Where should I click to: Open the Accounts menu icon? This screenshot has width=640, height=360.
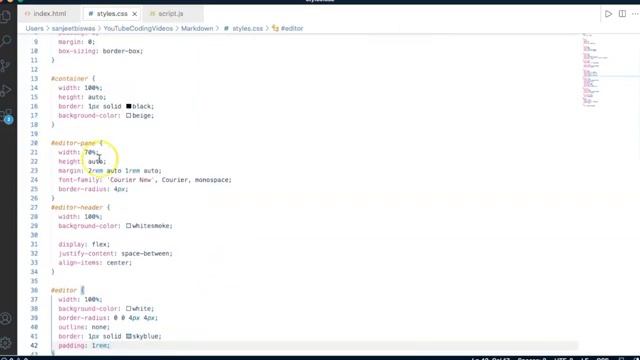coord(6,318)
